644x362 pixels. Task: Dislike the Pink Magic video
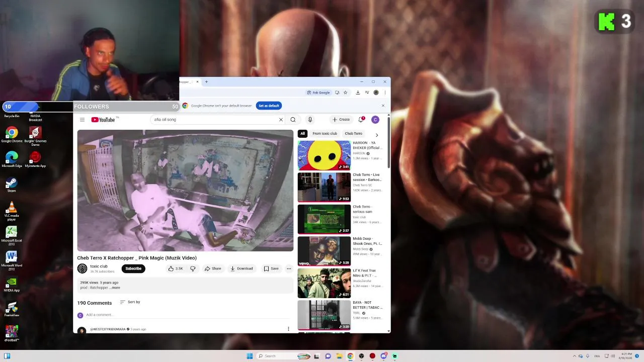click(193, 268)
